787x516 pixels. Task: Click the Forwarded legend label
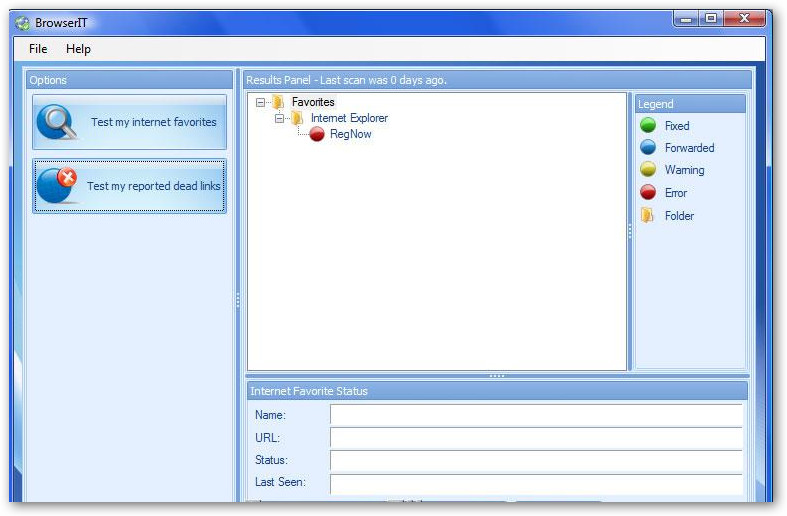tap(690, 148)
